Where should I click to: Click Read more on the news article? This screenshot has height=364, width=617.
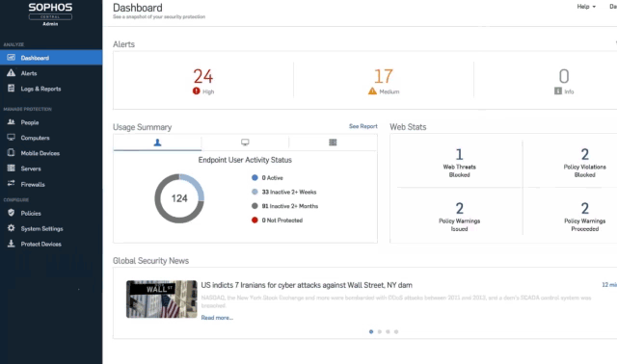click(x=217, y=318)
